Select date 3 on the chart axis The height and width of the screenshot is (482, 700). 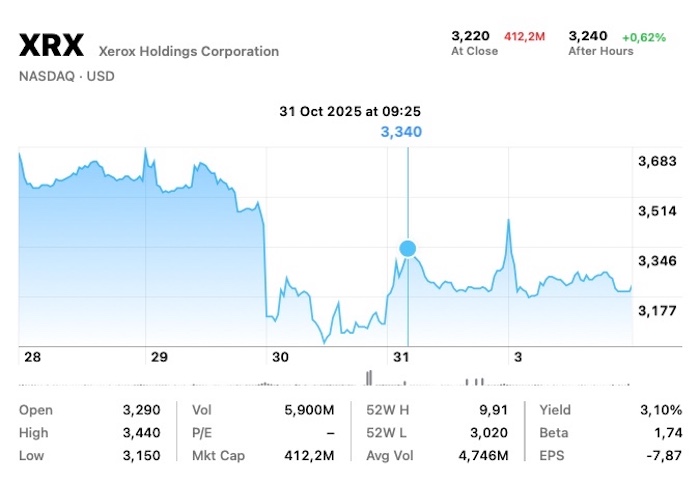tap(517, 357)
